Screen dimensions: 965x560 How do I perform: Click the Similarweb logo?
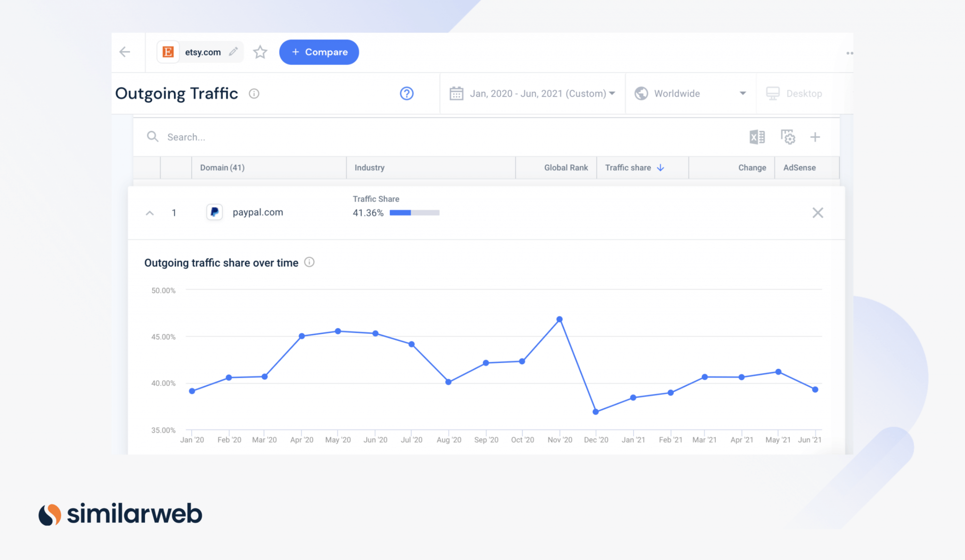(120, 513)
